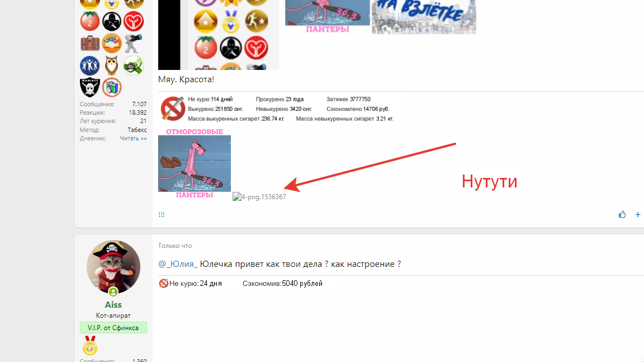Click the 'Только что' post timestamp

175,246
